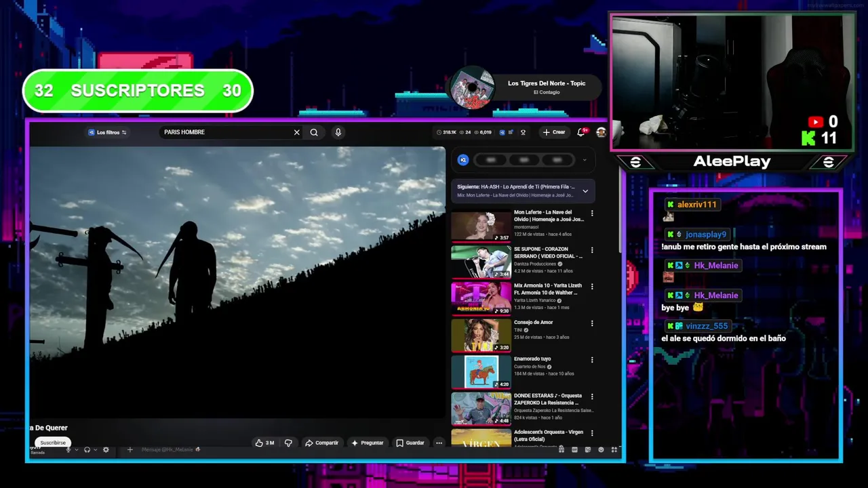Click the SUSCRIPTORES goal banner

[x=138, y=90]
